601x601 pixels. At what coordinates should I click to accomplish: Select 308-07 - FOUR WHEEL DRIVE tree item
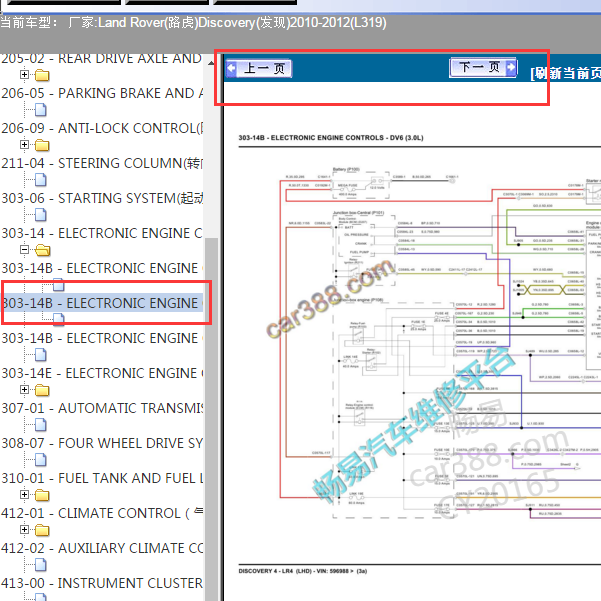pos(102,443)
